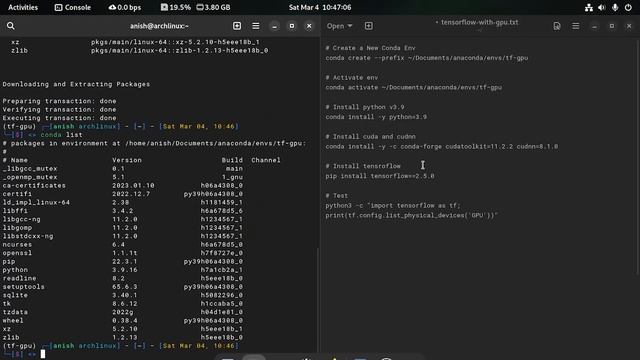The width and height of the screenshot is (640, 360).
Task: Click the 'conda list' command in terminal
Action: pos(61,135)
